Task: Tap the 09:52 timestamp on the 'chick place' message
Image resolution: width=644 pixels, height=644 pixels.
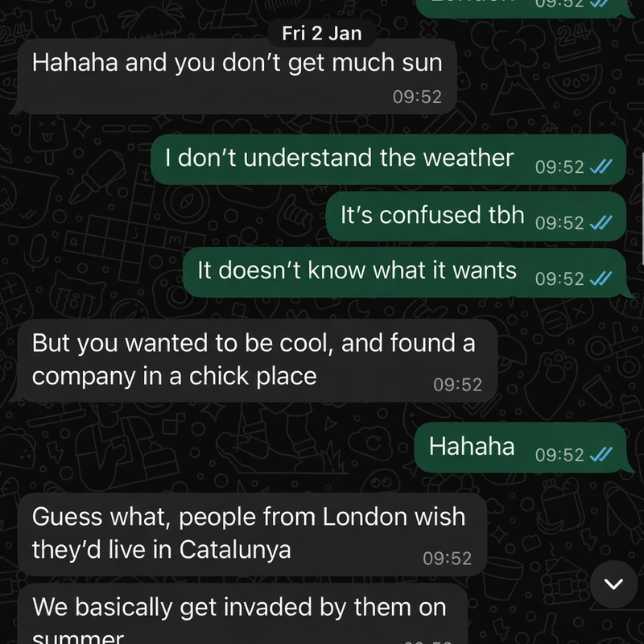Action: (x=457, y=385)
